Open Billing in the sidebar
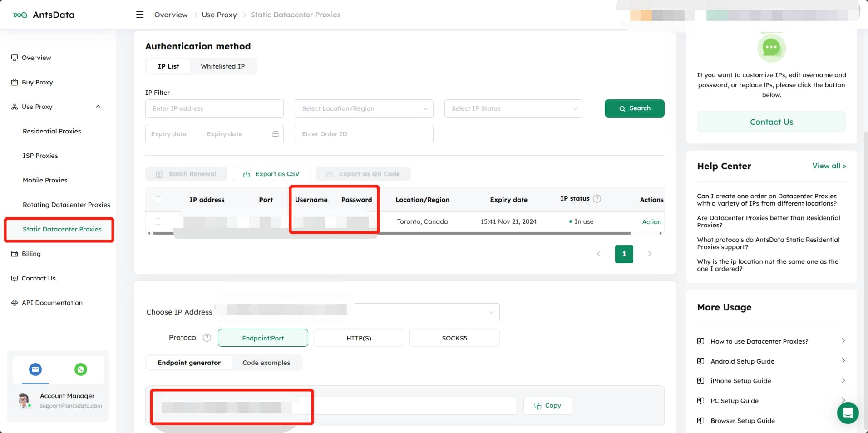 click(31, 254)
